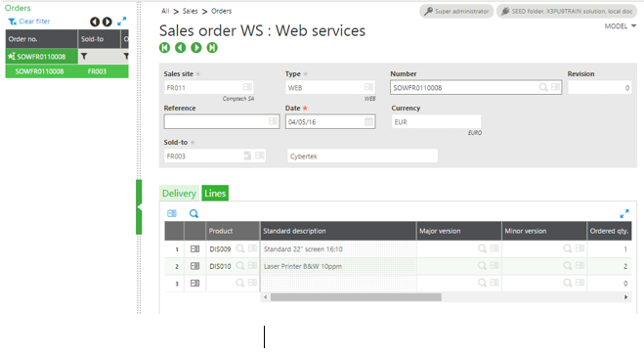Viewport: 644px width, 356px height.
Task: Open the Sales breadcrumb link
Action: (191, 11)
